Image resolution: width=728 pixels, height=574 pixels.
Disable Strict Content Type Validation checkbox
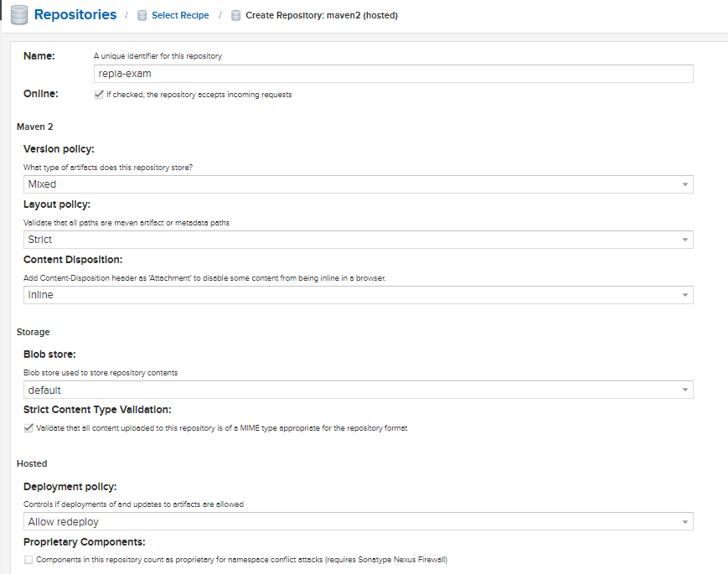pyautogui.click(x=28, y=428)
